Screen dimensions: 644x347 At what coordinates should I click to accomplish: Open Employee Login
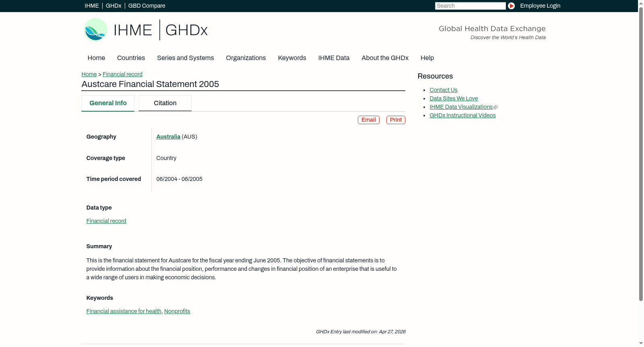(540, 6)
